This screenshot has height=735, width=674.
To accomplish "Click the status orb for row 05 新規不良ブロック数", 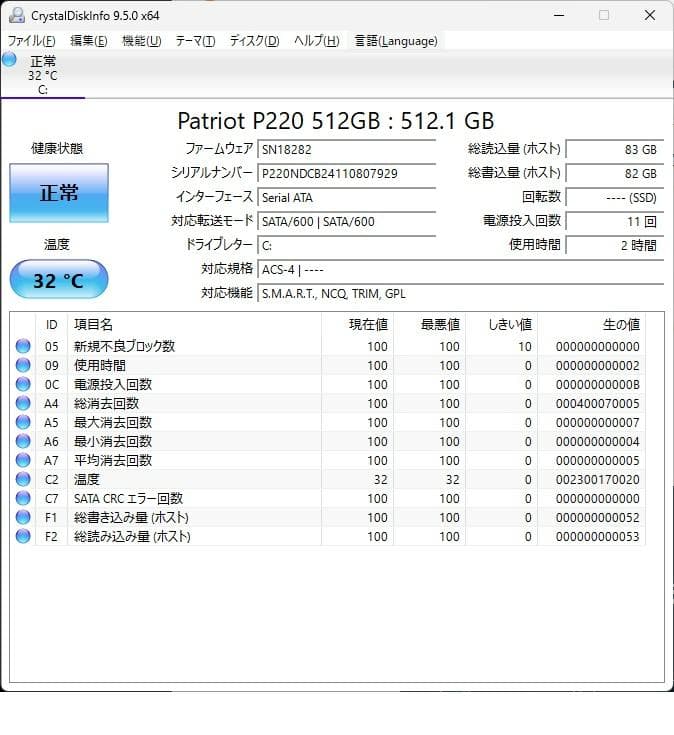I will (23, 346).
